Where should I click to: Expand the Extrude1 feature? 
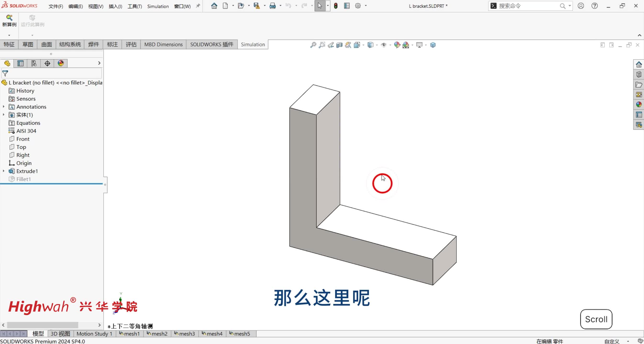(x=4, y=171)
